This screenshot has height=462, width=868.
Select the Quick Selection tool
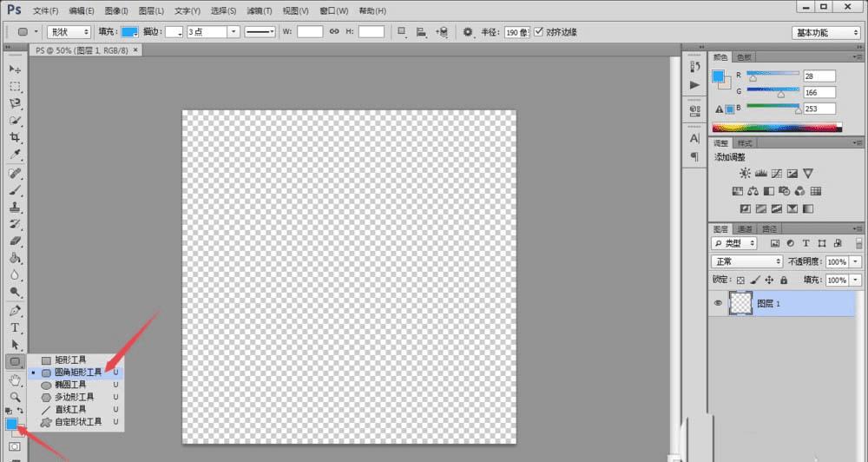pyautogui.click(x=15, y=120)
